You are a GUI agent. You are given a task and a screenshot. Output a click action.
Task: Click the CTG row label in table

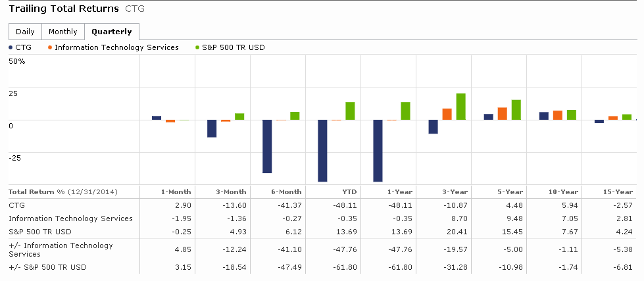point(16,205)
